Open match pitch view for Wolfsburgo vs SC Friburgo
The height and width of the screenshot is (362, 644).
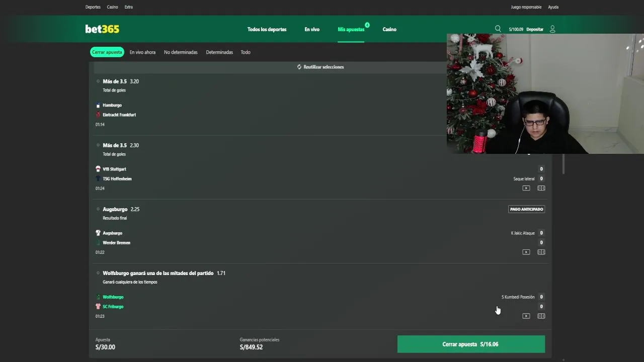click(x=541, y=316)
